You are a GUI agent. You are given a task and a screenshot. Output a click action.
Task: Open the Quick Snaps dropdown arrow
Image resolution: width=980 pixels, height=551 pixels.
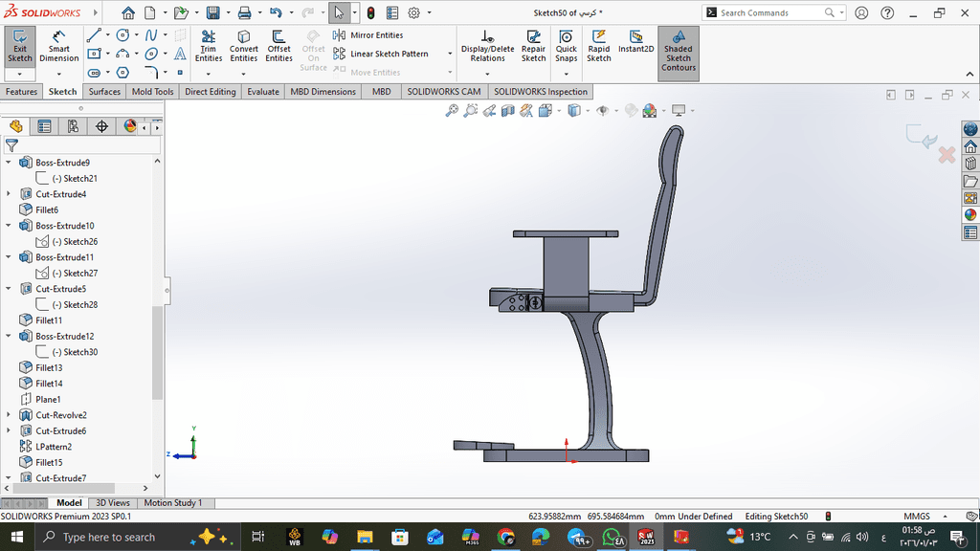pos(567,73)
